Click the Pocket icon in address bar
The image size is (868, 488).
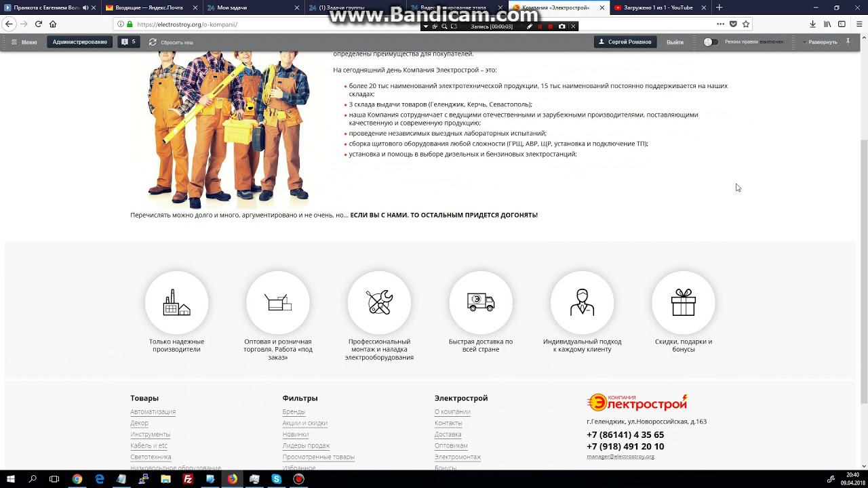point(733,24)
